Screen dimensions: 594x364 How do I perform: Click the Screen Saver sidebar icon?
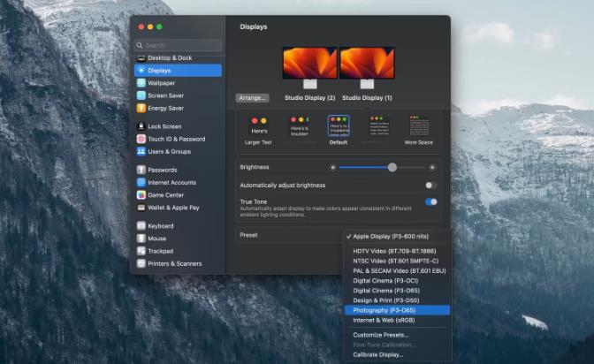click(141, 95)
